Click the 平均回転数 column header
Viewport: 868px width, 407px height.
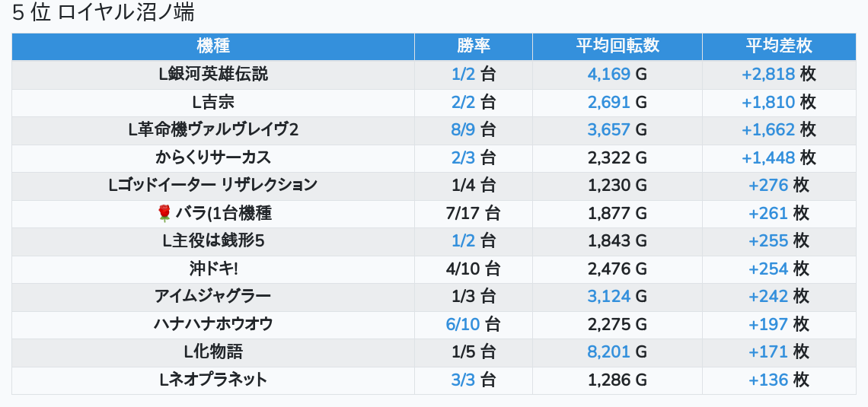(617, 46)
